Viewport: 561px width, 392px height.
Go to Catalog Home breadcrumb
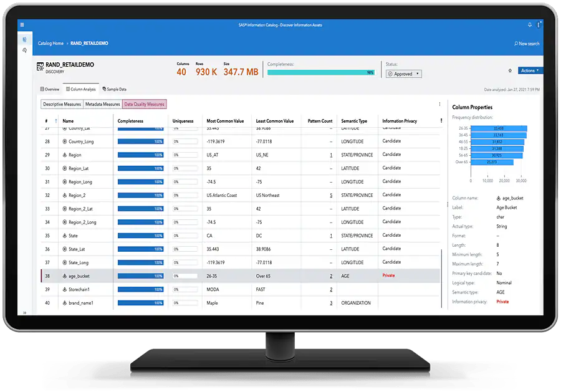(50, 43)
